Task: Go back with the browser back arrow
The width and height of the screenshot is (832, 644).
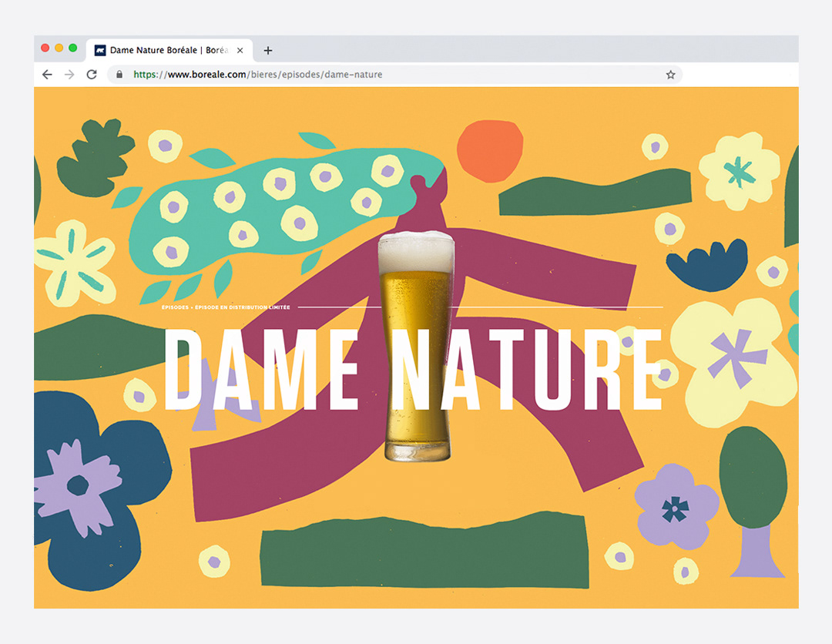Action: [x=47, y=75]
